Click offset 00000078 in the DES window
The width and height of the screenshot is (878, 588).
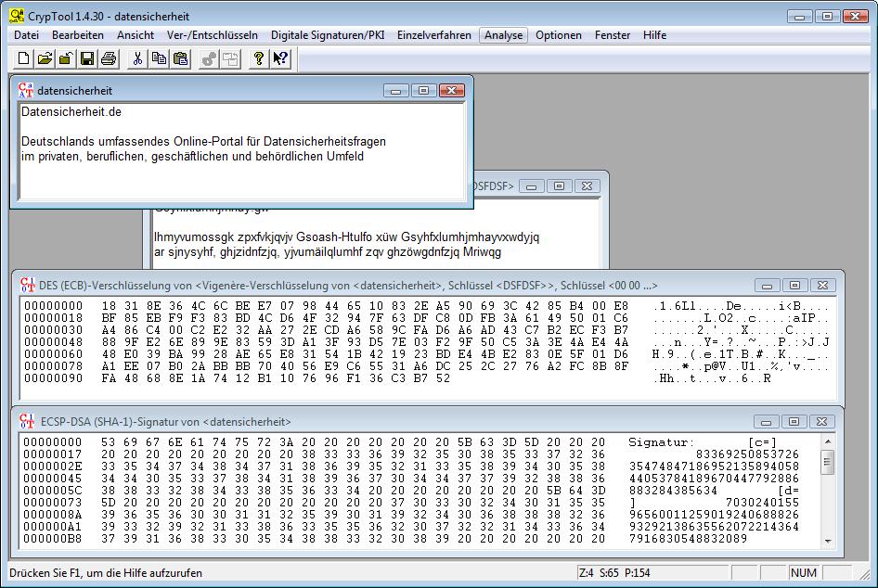[53, 366]
